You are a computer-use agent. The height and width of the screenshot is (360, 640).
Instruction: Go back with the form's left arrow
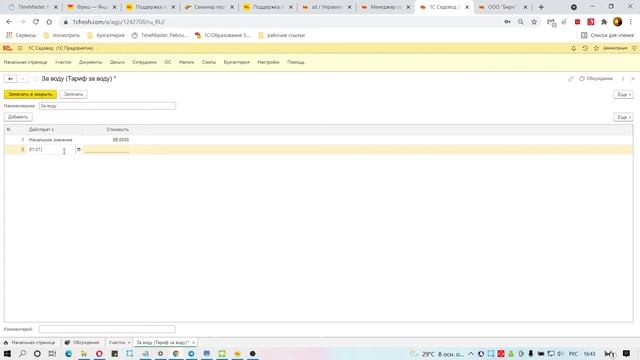pos(10,78)
